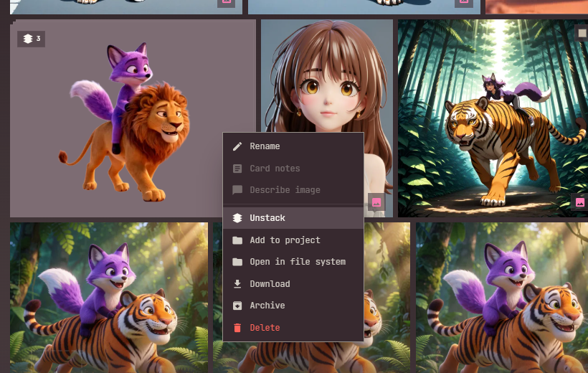Choose Unstack from the context menu

pyautogui.click(x=293, y=218)
